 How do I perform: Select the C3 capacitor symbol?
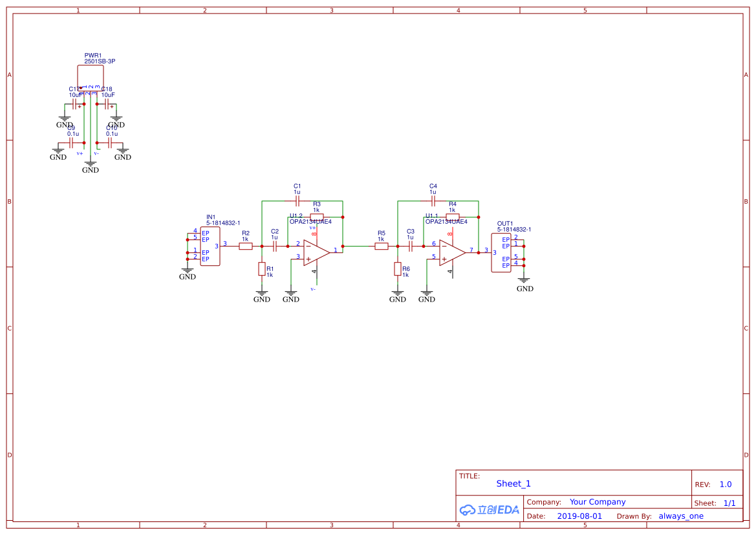tap(411, 246)
